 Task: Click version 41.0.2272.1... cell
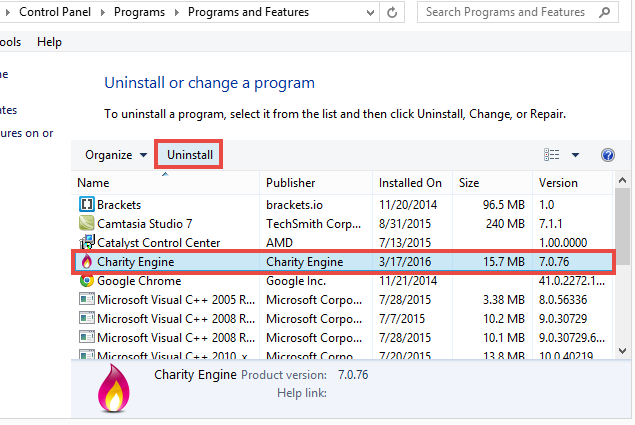[571, 281]
